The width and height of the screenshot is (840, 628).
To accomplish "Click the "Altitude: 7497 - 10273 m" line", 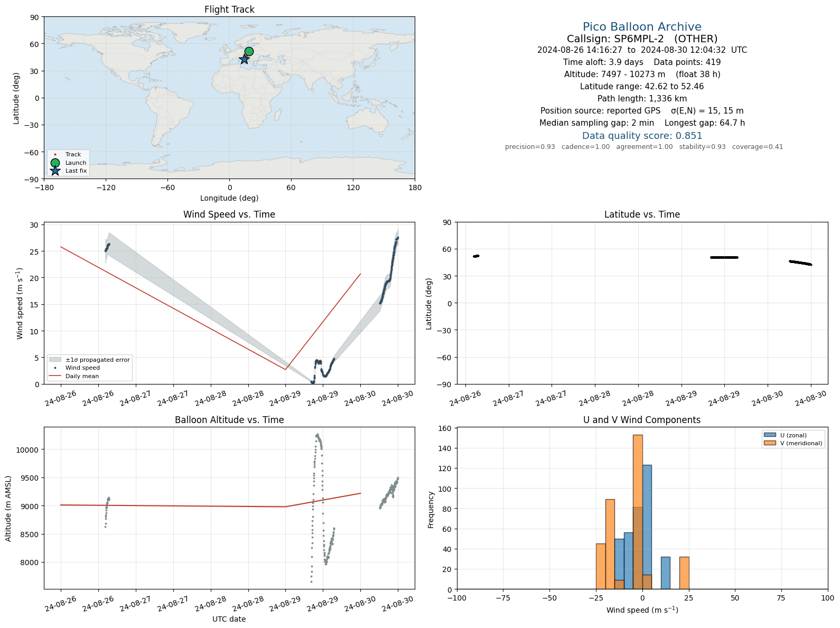I will tap(642, 74).
